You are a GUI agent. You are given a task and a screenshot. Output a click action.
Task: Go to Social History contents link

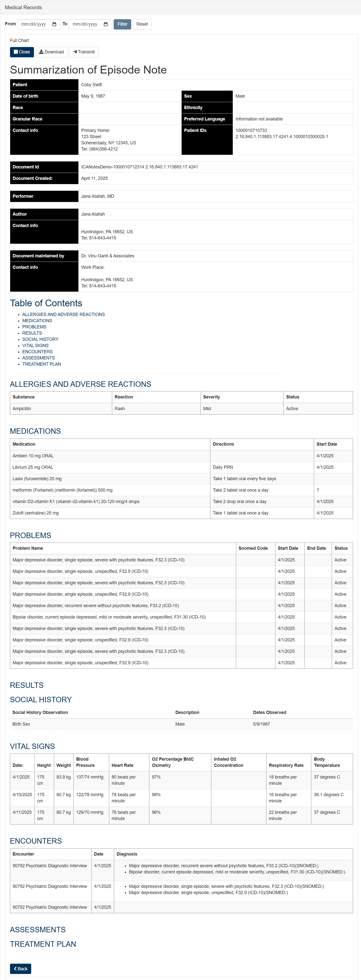(40, 339)
